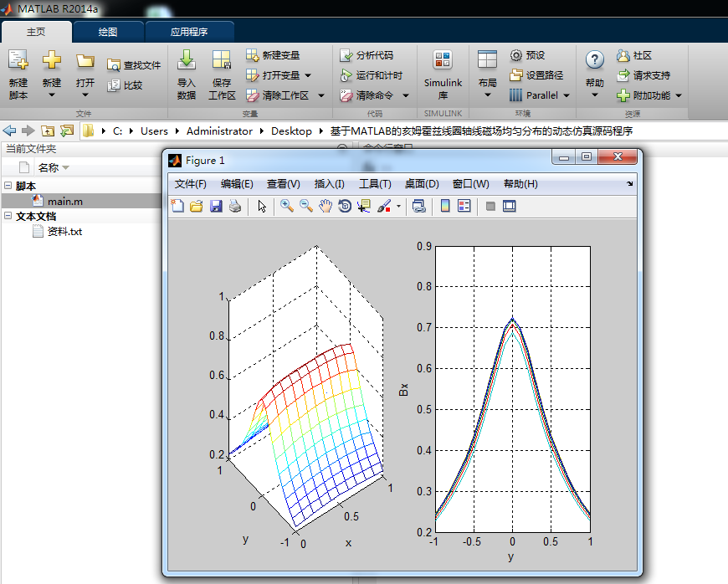Viewport: 728px width, 584px height.
Task: Click Find Files (查找文件) button
Action: [134, 65]
